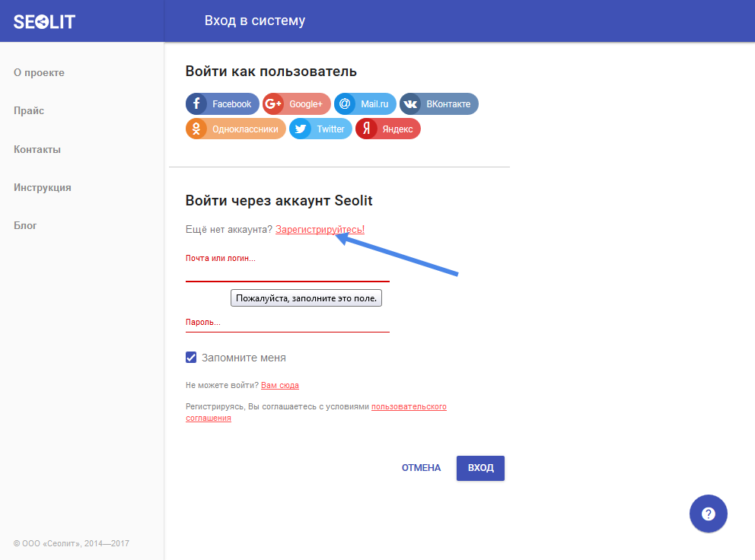Click the SEOLIT logo in the header

pyautogui.click(x=44, y=21)
